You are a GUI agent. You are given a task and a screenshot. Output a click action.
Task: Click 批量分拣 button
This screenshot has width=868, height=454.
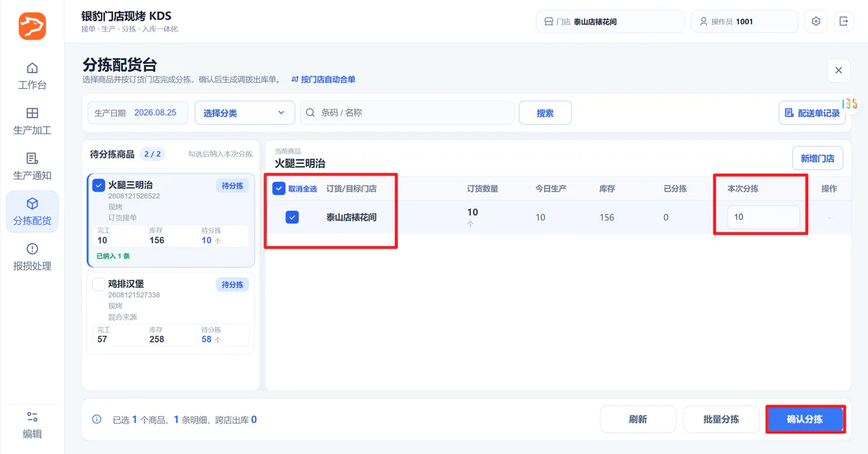722,419
